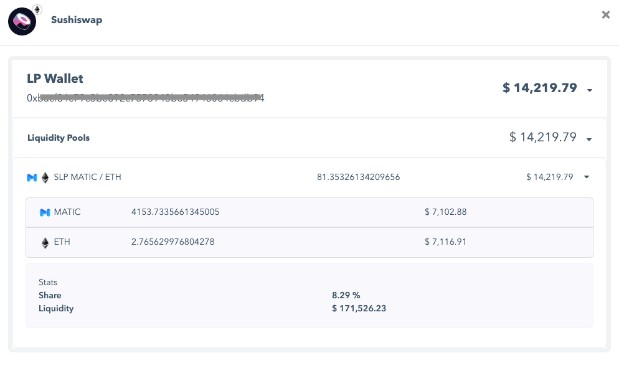The height and width of the screenshot is (368, 619).
Task: Click the ETH value $ 7,116.91
Action: coord(445,242)
